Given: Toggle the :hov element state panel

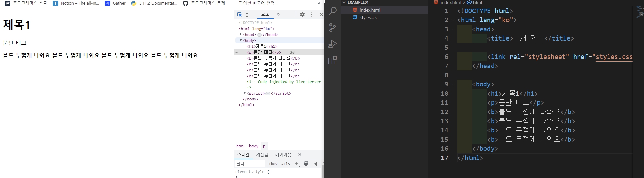Looking at the screenshot, I should [x=273, y=164].
